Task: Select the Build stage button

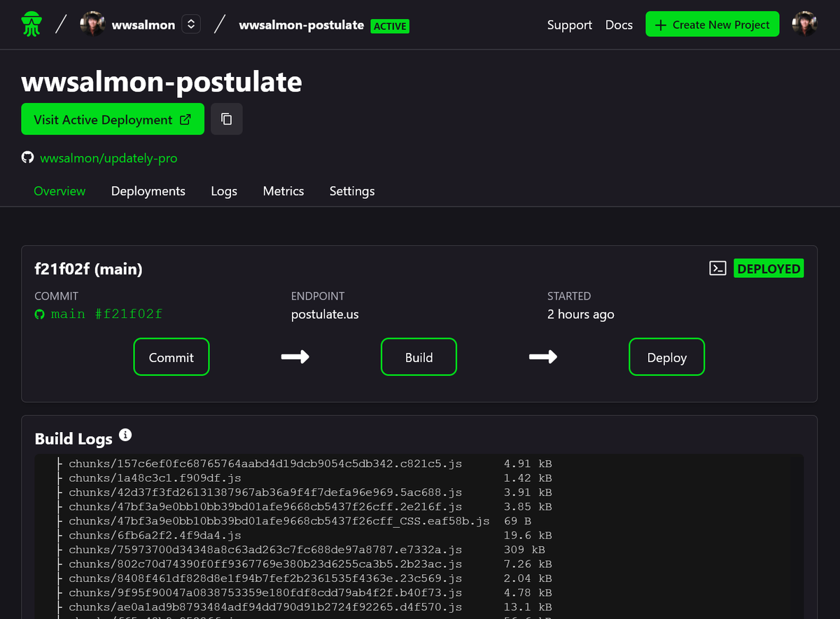Action: [x=419, y=357]
